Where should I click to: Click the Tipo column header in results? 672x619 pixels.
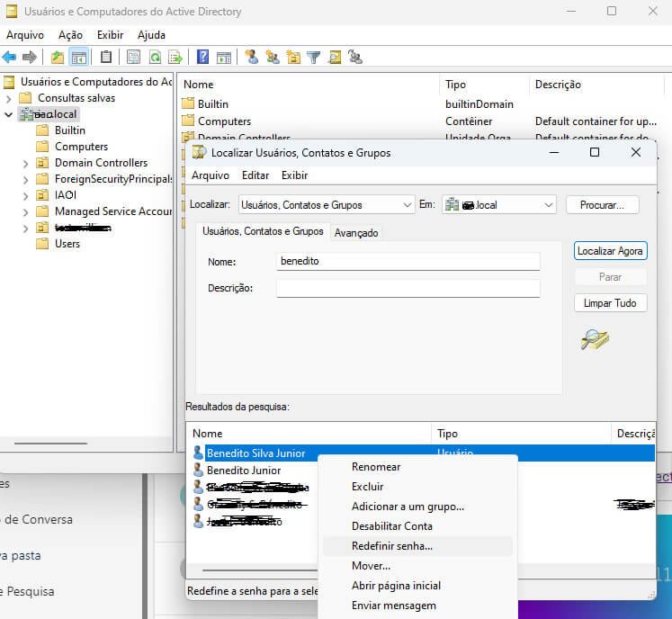520,434
